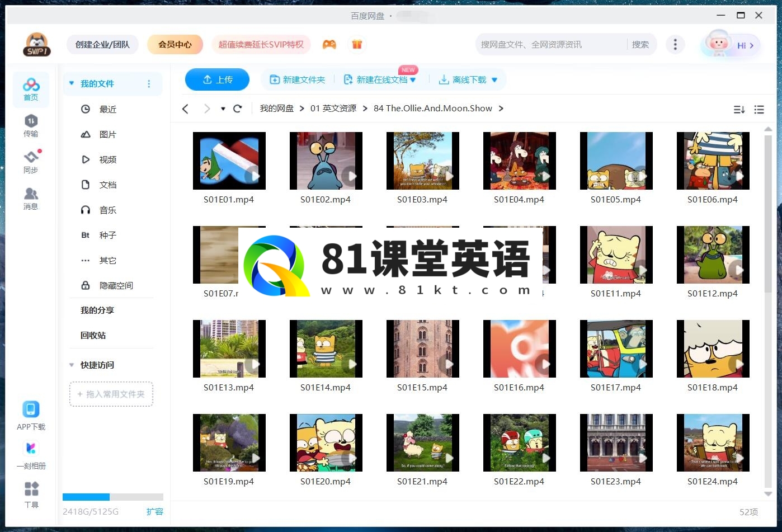The image size is (782, 532).
Task: Open the 工具 tools icon
Action: coord(31,489)
